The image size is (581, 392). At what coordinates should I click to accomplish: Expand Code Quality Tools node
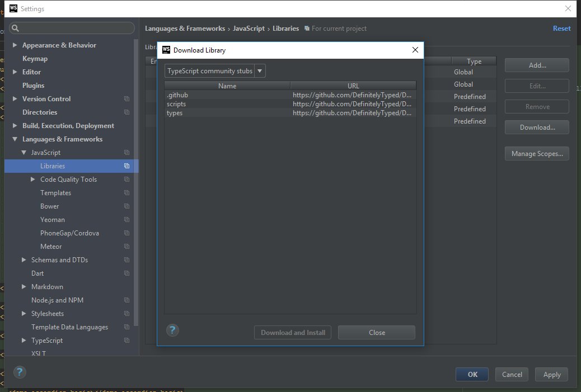(x=32, y=179)
